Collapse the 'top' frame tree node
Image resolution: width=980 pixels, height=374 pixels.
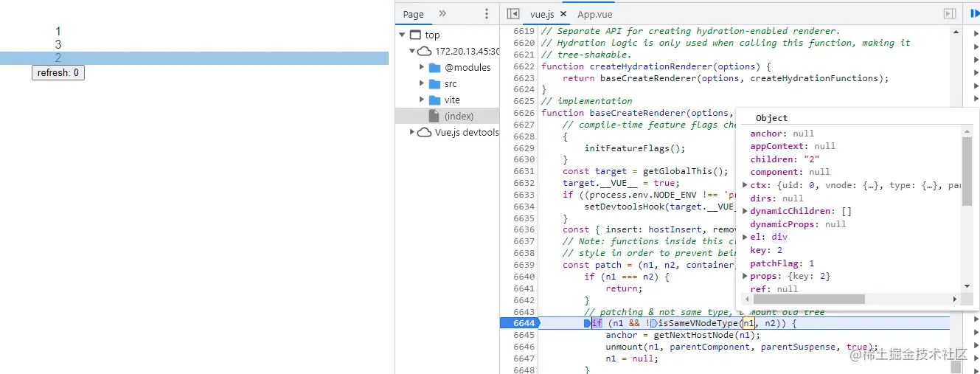click(x=402, y=35)
